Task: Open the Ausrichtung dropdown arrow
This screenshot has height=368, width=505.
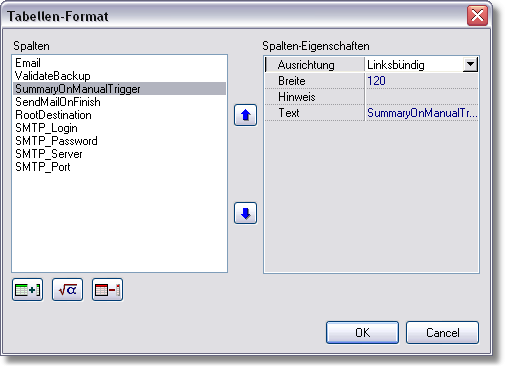Action: coord(470,64)
